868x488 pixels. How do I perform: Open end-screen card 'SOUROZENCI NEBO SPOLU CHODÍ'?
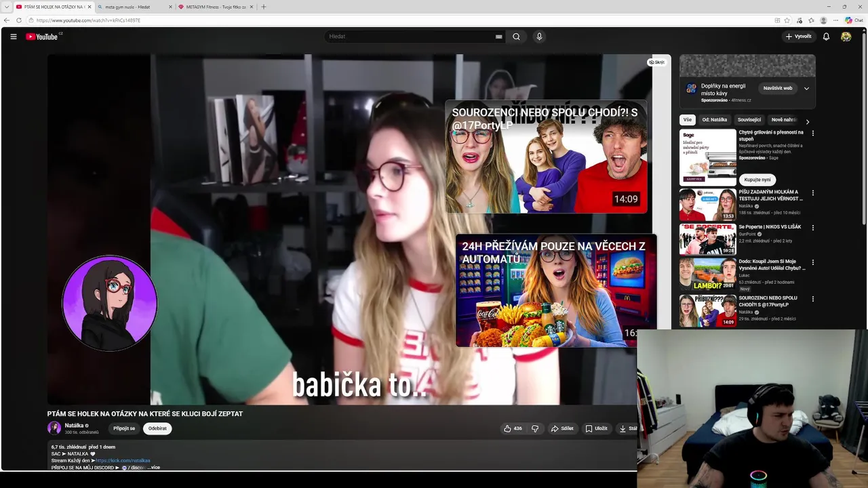click(546, 157)
